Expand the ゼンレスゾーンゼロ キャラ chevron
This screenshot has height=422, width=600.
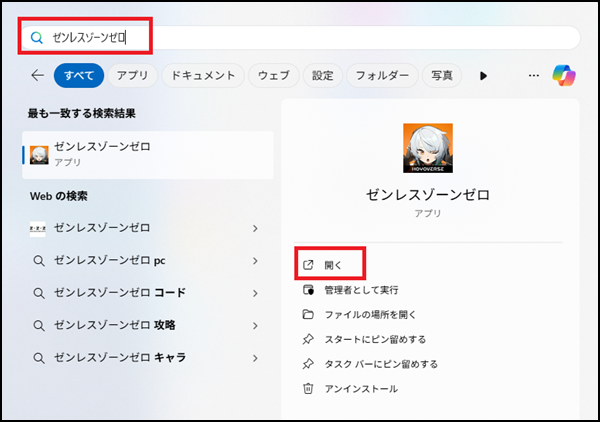[255, 358]
